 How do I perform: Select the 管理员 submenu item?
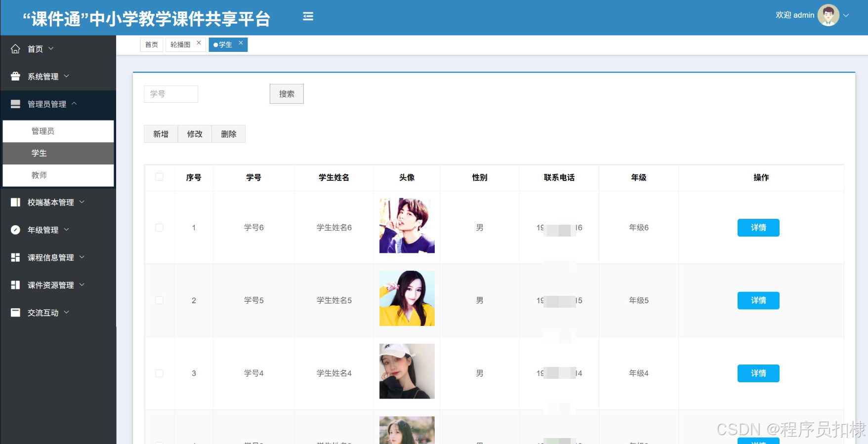point(58,131)
